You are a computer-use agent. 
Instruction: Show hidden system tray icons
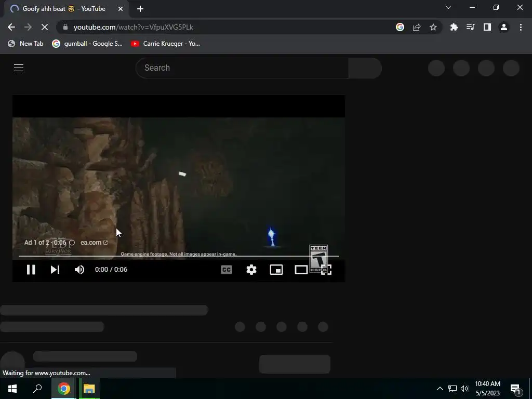(x=440, y=389)
